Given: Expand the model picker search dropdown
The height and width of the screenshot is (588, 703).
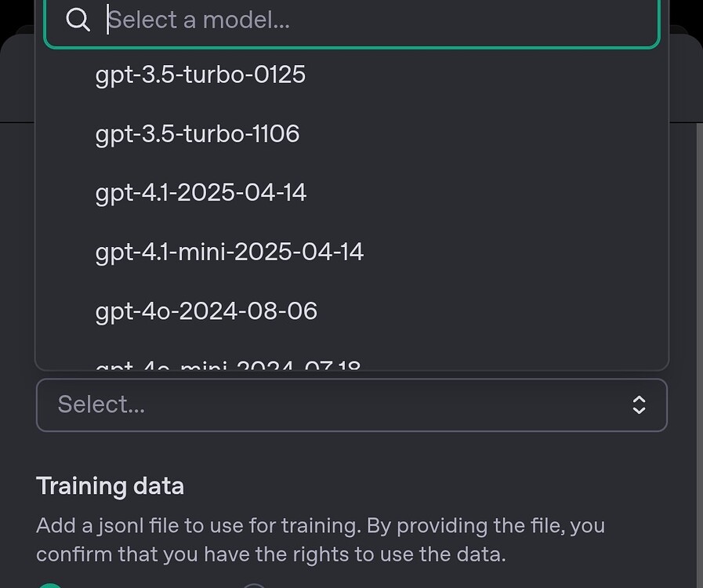Looking at the screenshot, I should pos(351,20).
